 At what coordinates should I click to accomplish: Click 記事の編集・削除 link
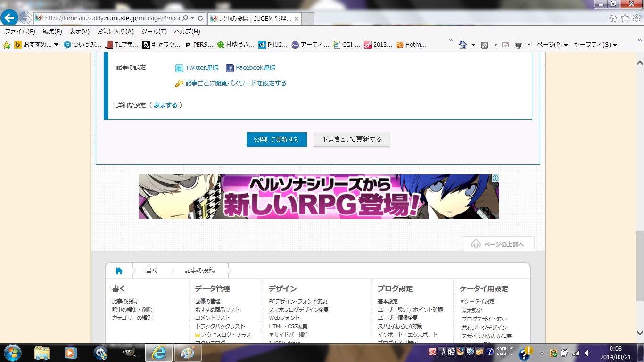point(132,310)
